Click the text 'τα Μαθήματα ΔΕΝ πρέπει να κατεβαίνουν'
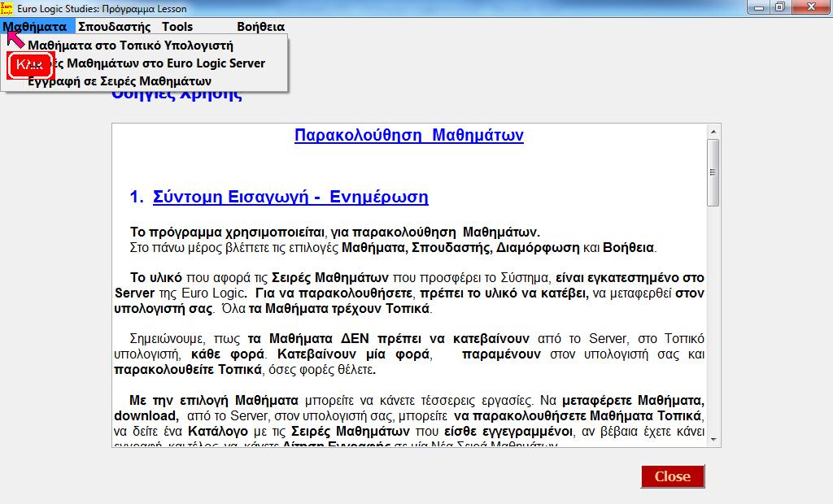This screenshot has width=833, height=504. coord(388,339)
